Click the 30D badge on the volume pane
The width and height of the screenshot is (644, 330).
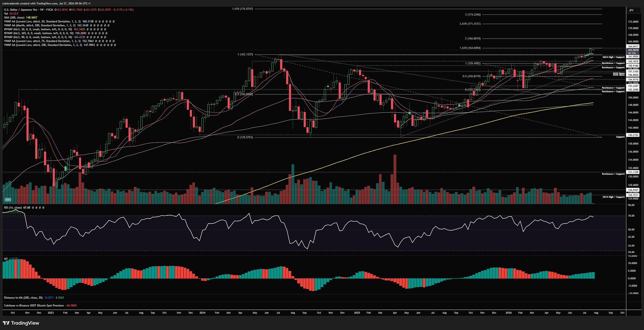(8, 200)
